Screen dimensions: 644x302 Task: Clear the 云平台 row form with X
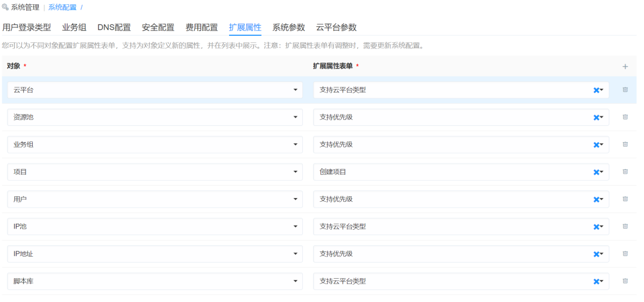[x=596, y=90]
